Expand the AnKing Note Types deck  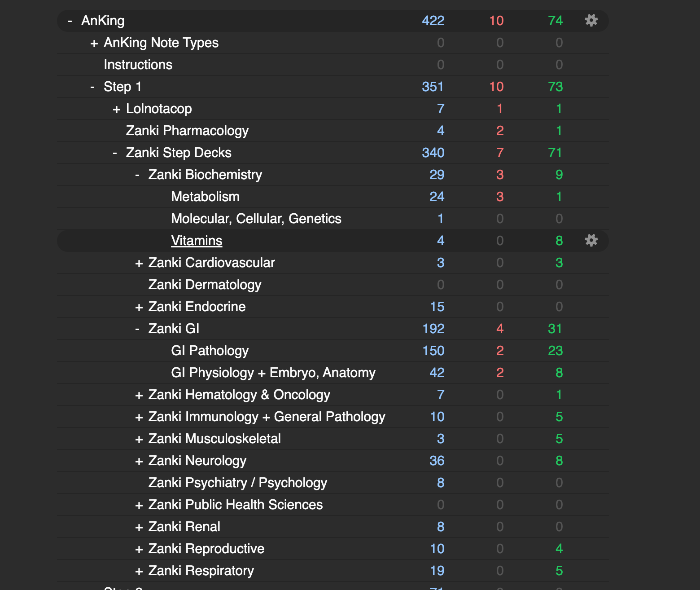[94, 43]
